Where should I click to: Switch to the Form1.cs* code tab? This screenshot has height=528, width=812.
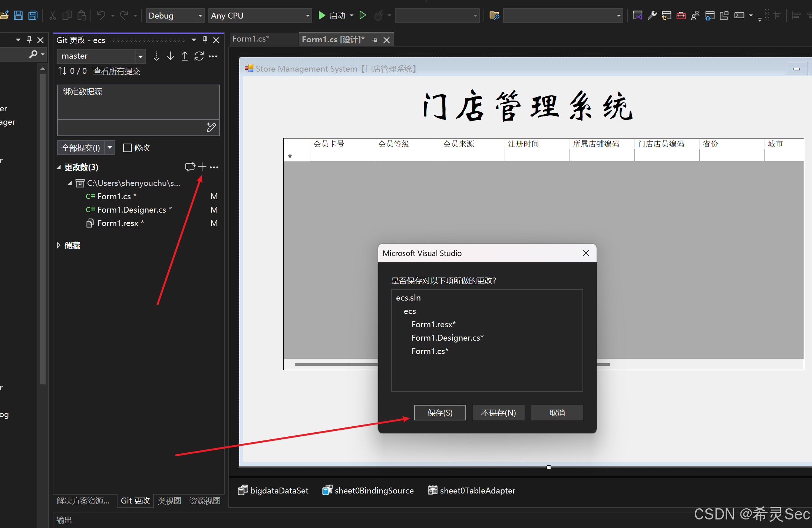pos(251,39)
